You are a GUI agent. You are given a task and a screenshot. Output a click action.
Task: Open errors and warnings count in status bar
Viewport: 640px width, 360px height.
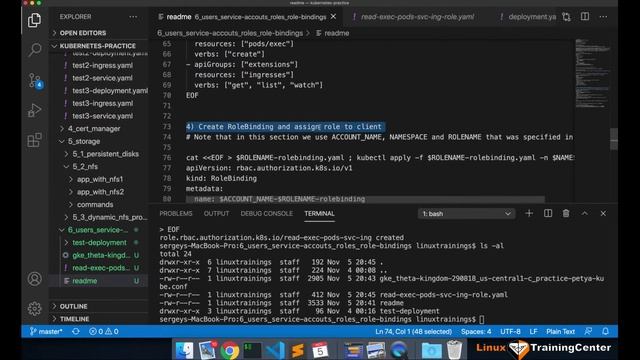(104, 331)
